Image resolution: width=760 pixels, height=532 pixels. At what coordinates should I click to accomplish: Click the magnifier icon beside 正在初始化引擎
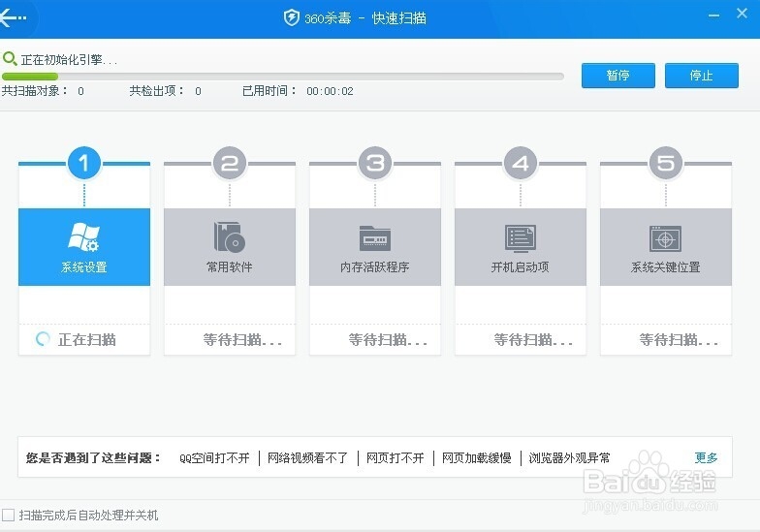click(10, 59)
